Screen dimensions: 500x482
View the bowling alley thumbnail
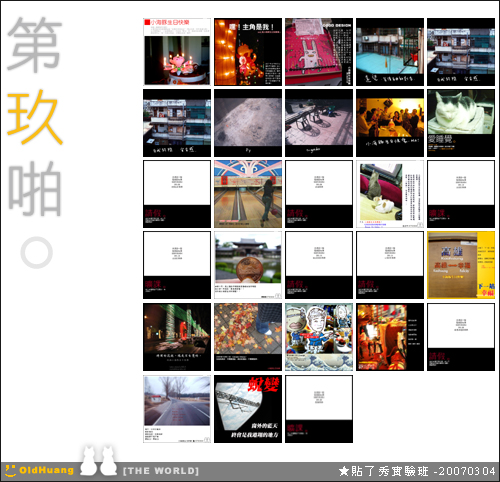coord(248,194)
